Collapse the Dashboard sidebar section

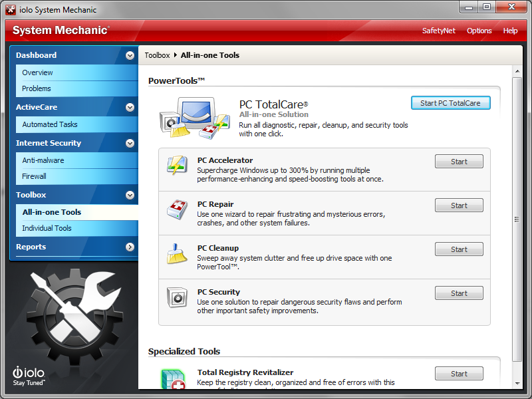pos(130,56)
